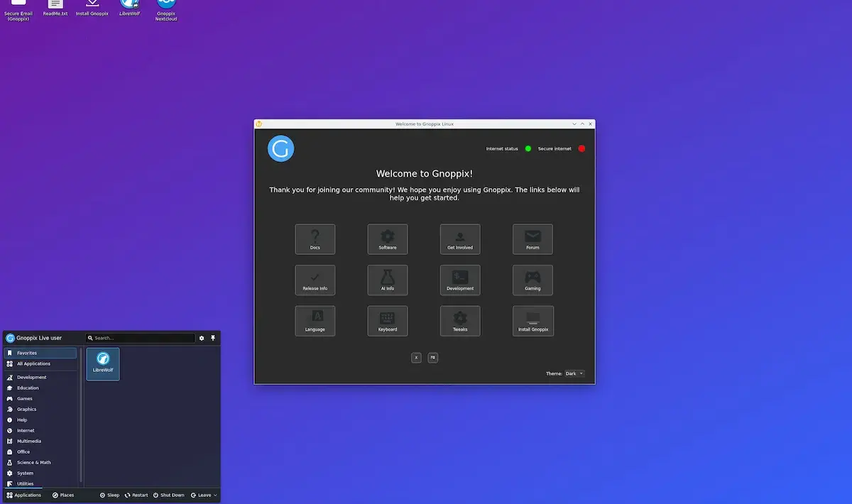
Task: Open the Multimedia category
Action: [40, 441]
